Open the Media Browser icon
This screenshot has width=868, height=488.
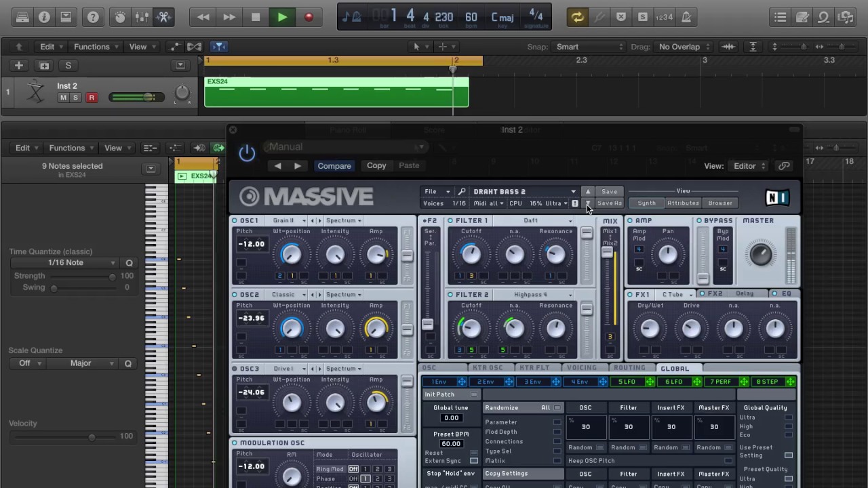click(x=845, y=17)
